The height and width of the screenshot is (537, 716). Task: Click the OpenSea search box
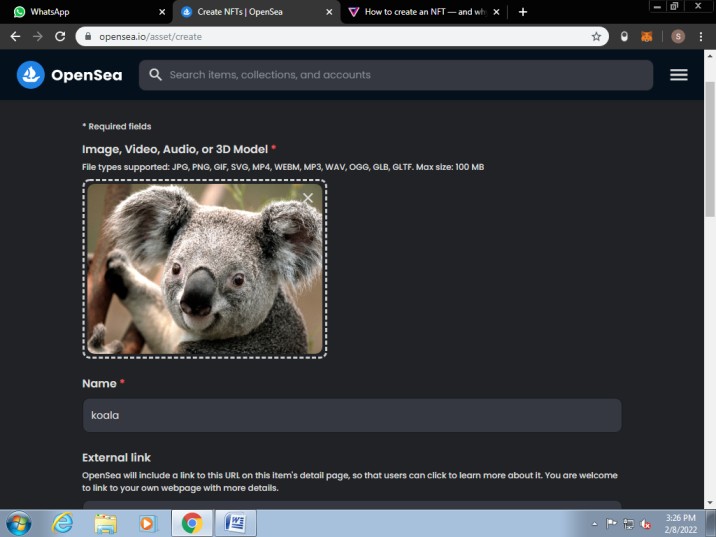tap(400, 75)
